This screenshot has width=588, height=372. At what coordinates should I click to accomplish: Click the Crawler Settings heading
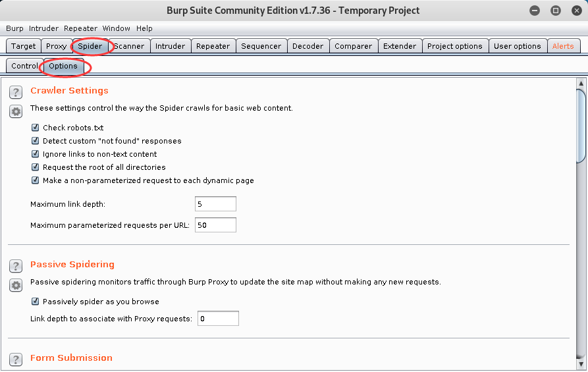(x=69, y=91)
